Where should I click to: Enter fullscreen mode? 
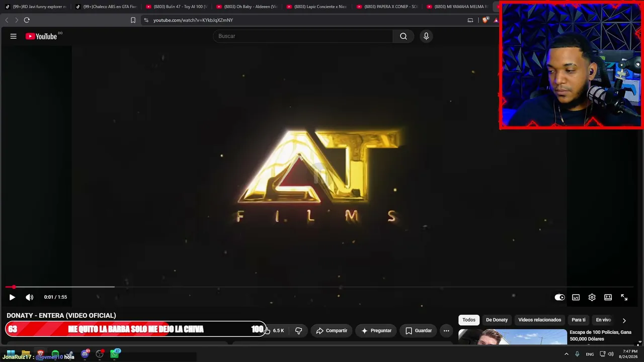pos(624,297)
